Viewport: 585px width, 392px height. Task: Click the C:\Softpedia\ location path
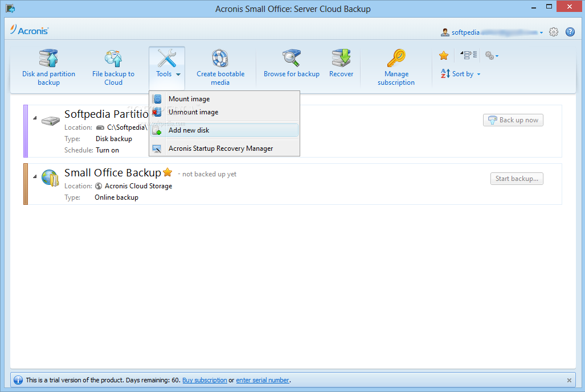(x=127, y=127)
